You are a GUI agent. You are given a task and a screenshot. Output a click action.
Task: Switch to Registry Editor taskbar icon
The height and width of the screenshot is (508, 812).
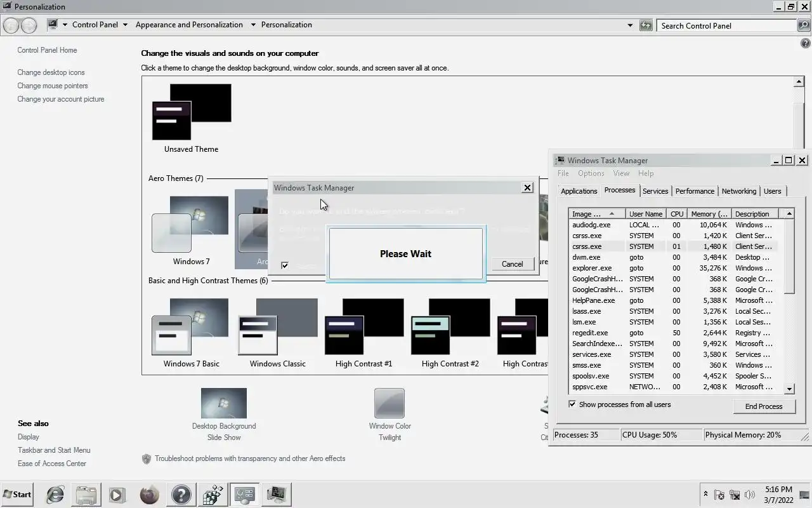coord(213,495)
